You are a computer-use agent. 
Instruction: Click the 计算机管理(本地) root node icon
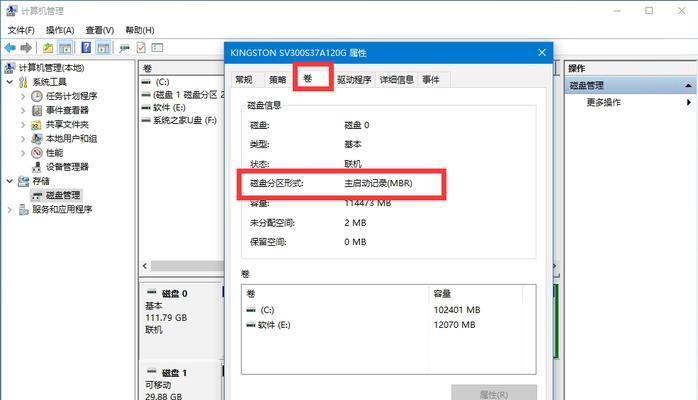coord(10,68)
